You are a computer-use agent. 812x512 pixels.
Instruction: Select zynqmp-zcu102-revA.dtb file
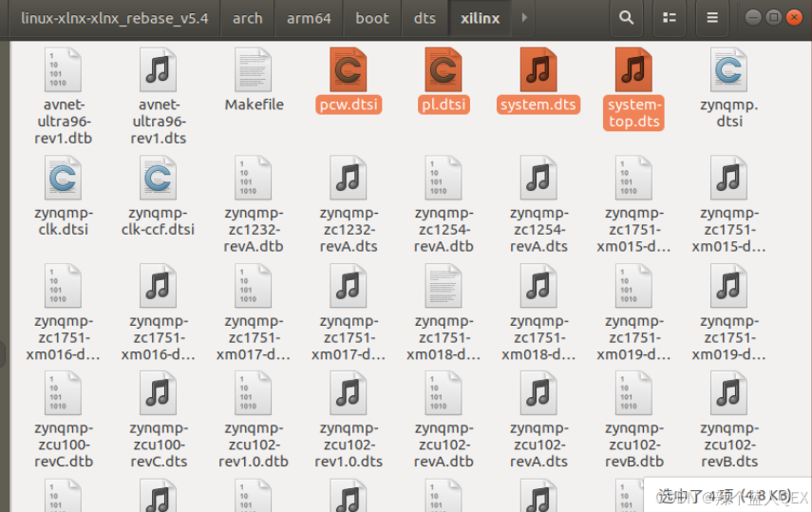(444, 420)
